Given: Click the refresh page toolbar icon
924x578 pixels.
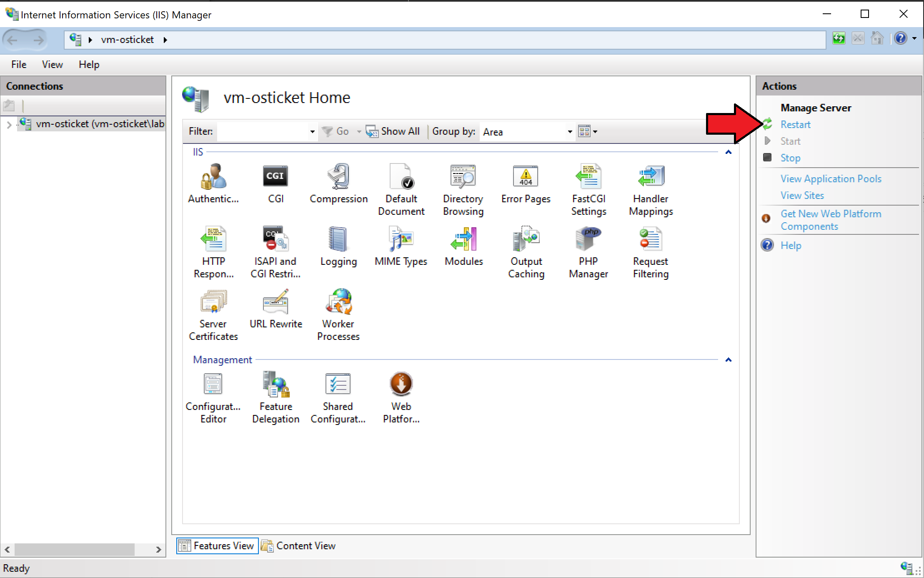Looking at the screenshot, I should [839, 39].
